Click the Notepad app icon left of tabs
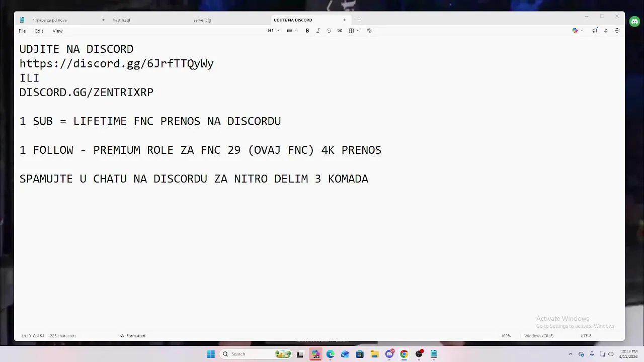644x362 pixels. (22, 20)
